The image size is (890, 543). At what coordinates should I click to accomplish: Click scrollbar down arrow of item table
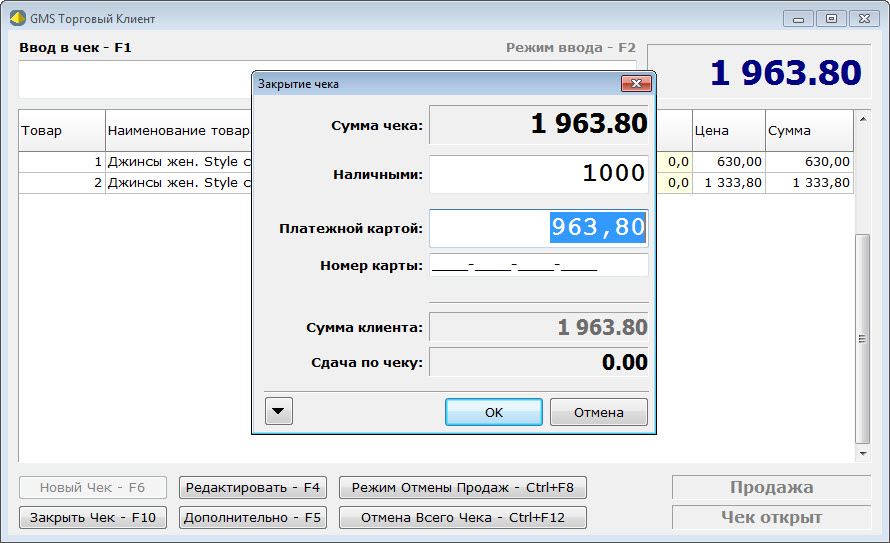pos(863,453)
